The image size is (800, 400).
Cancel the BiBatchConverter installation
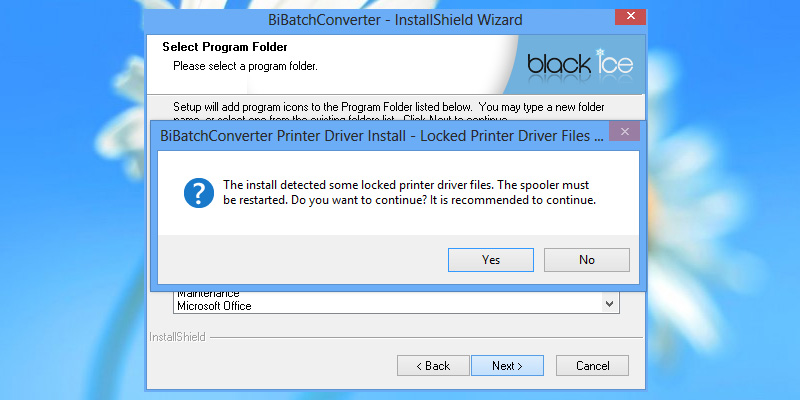click(591, 366)
